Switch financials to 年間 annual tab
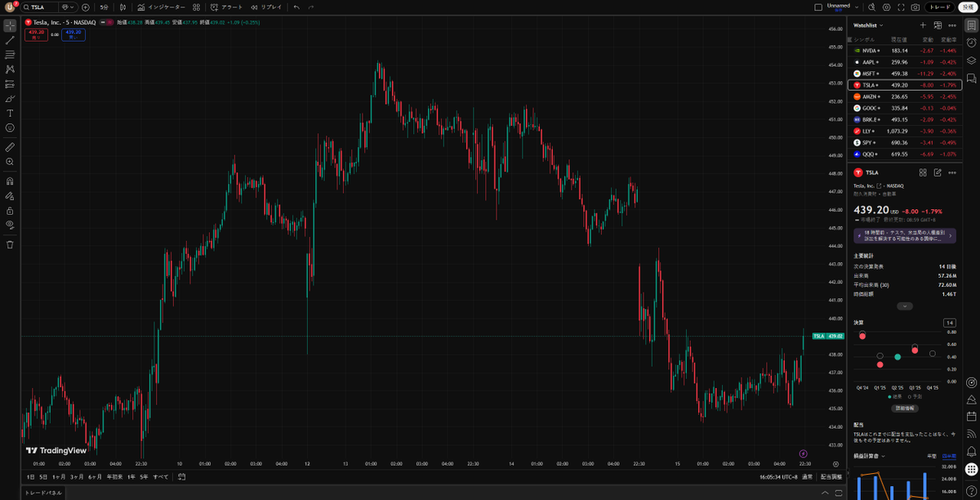Viewport: 980px width, 500px height. pos(931,456)
